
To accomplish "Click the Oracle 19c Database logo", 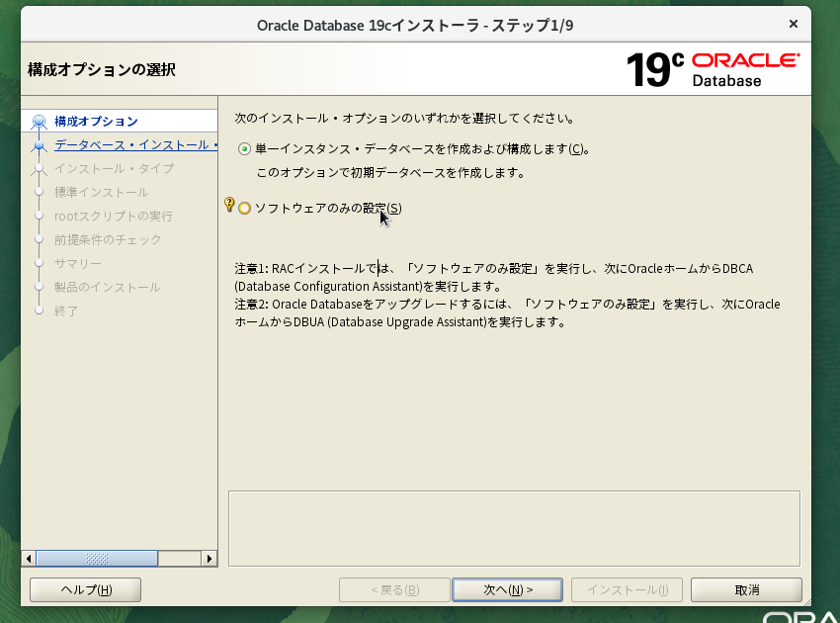I will pyautogui.click(x=714, y=69).
